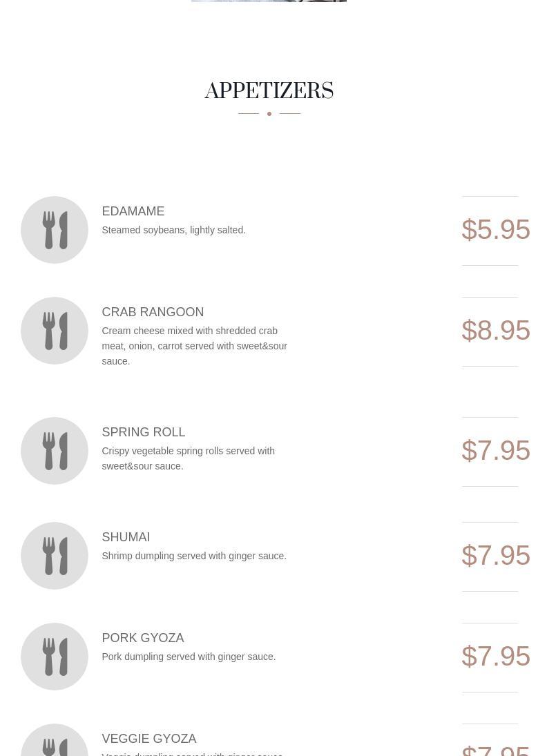The image size is (538, 756).
Task: Click the SHUMAI item name
Action: point(126,537)
